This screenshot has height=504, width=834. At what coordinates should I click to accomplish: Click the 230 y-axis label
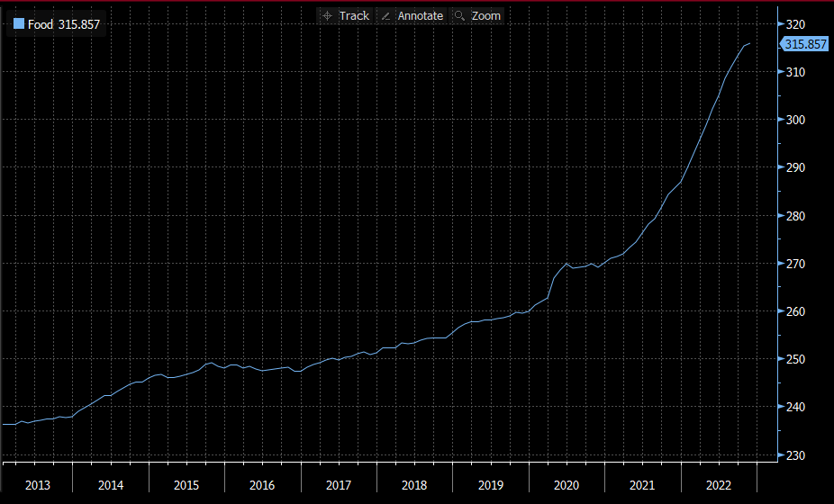pyautogui.click(x=795, y=455)
